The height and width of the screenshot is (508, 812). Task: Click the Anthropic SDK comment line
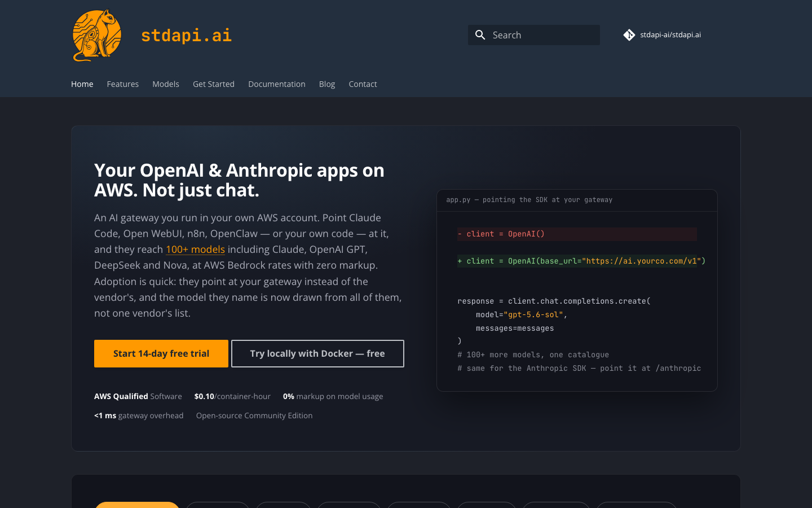click(579, 369)
